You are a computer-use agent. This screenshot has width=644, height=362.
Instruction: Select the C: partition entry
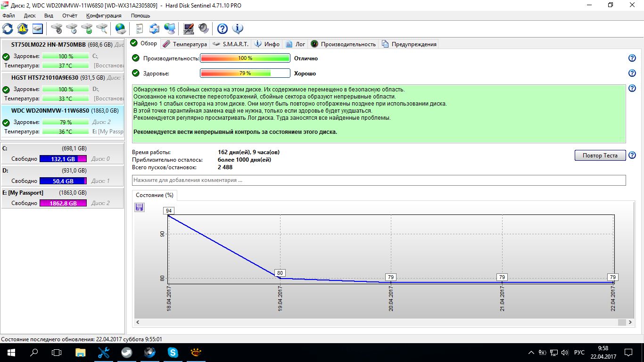pyautogui.click(x=62, y=153)
